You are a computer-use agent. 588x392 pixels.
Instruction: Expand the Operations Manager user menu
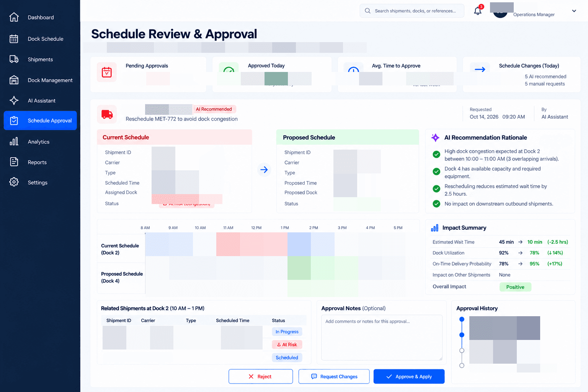pos(574,11)
